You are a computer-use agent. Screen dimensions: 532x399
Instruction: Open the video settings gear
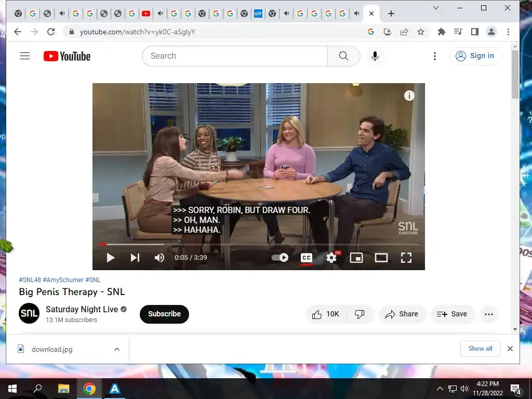331,258
